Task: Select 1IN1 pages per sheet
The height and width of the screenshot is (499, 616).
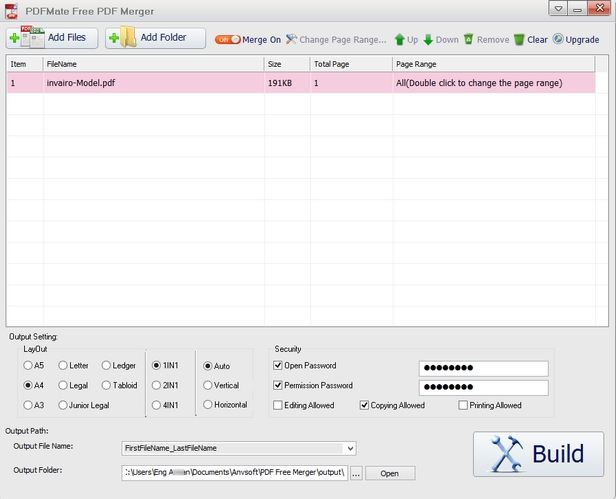Action: coord(156,365)
